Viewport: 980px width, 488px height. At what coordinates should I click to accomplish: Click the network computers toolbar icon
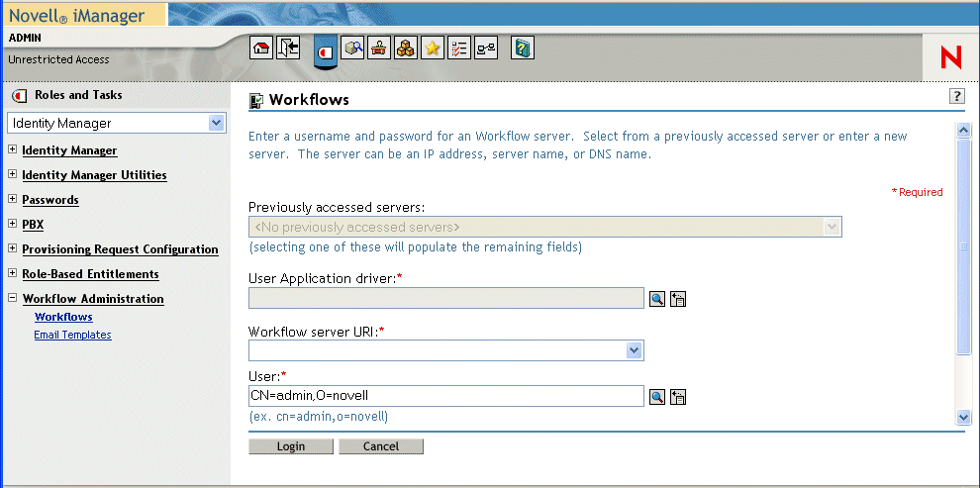[486, 49]
